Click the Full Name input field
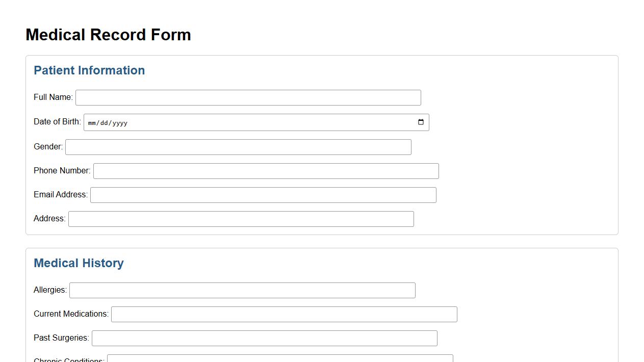The width and height of the screenshot is (644, 362). (x=248, y=97)
